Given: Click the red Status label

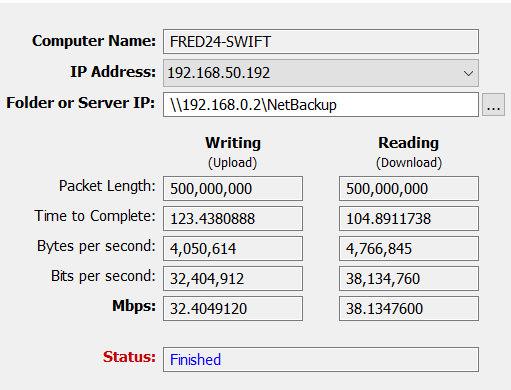Looking at the screenshot, I should click(129, 357).
